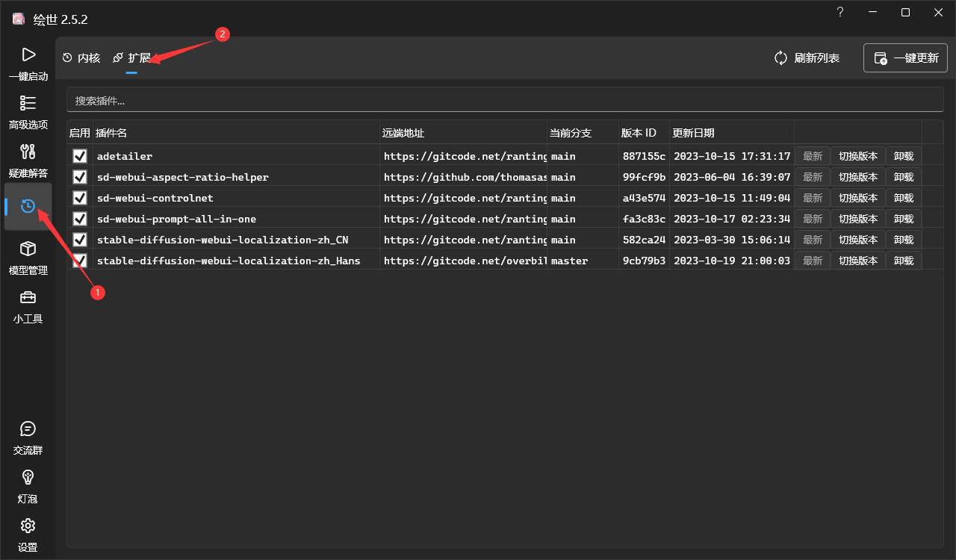Image resolution: width=956 pixels, height=560 pixels.
Task: Click date 2023-03-30 15:06:14 cell
Action: point(732,240)
